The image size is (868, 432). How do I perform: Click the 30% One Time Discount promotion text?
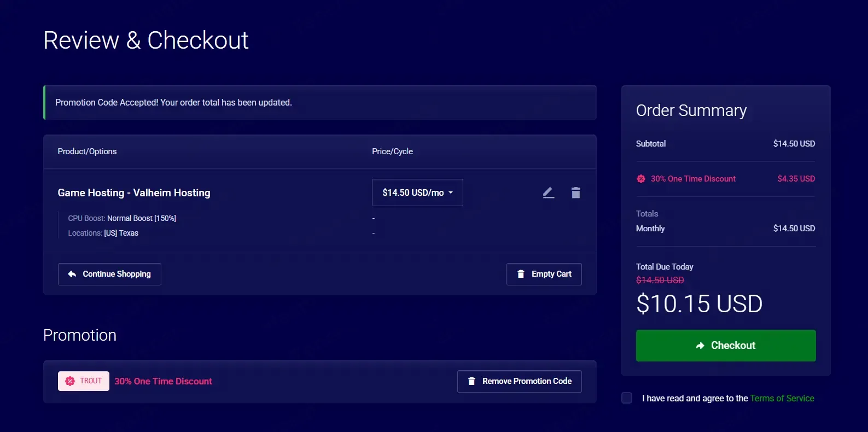point(163,381)
